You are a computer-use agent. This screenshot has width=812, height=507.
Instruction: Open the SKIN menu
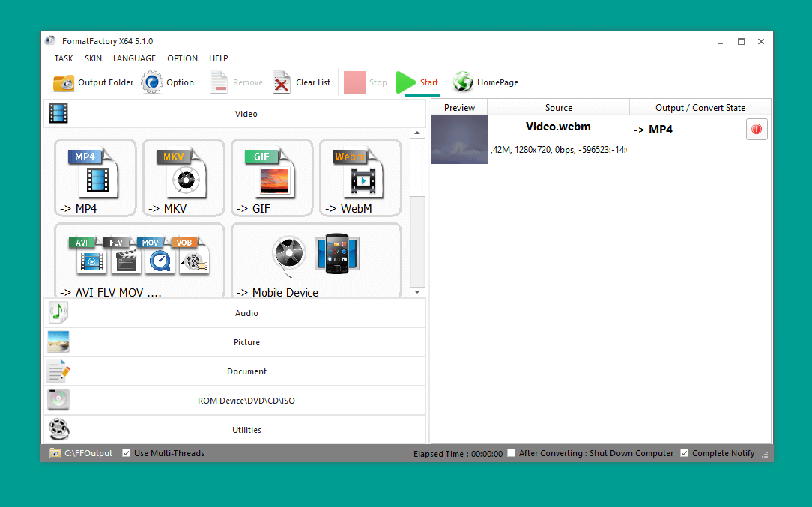pos(93,58)
